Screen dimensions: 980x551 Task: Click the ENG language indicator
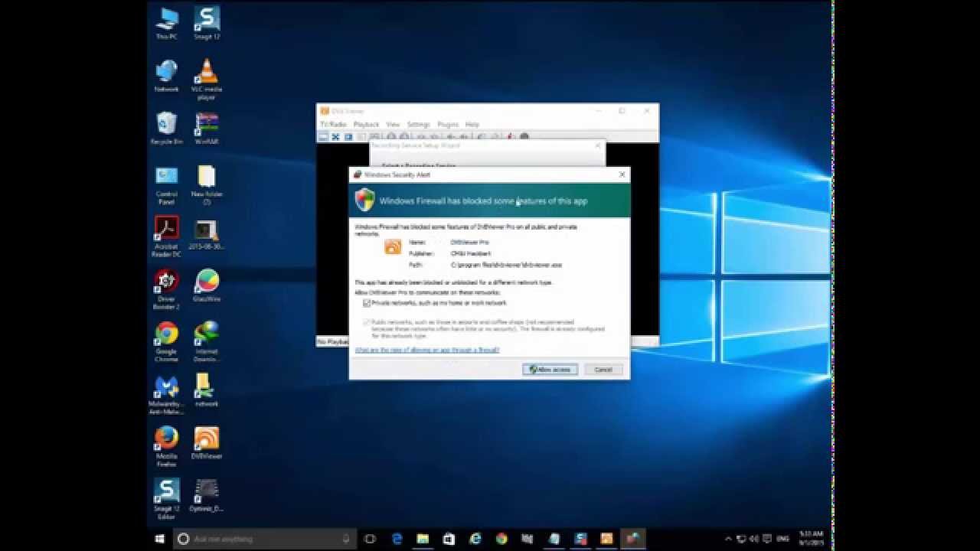coord(782,539)
